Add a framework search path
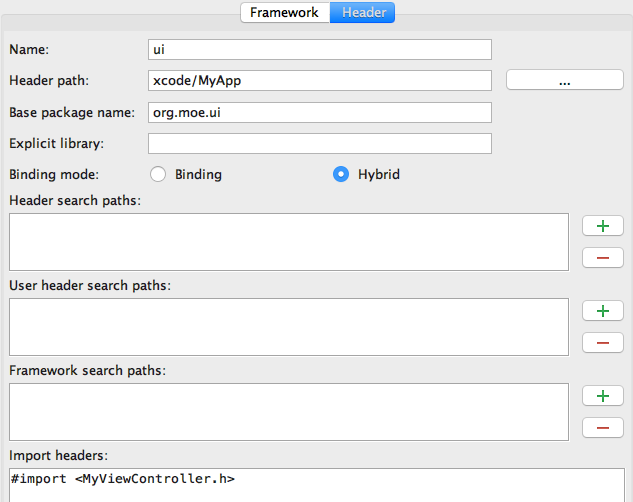The height and width of the screenshot is (502, 633). click(603, 396)
